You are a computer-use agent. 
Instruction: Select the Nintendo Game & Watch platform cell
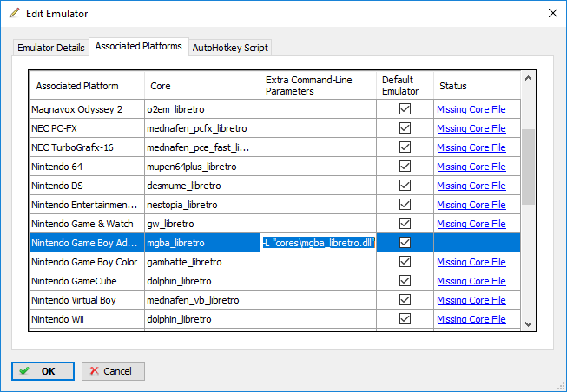click(87, 224)
